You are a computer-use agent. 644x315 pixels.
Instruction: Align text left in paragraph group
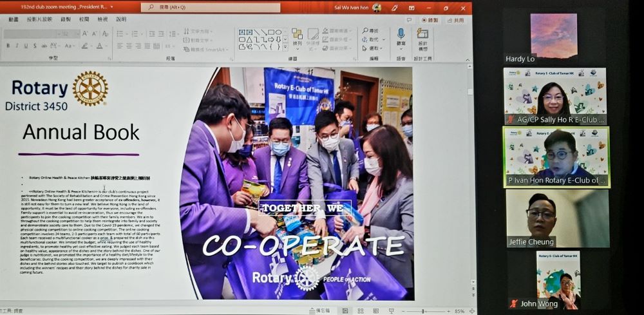click(120, 46)
